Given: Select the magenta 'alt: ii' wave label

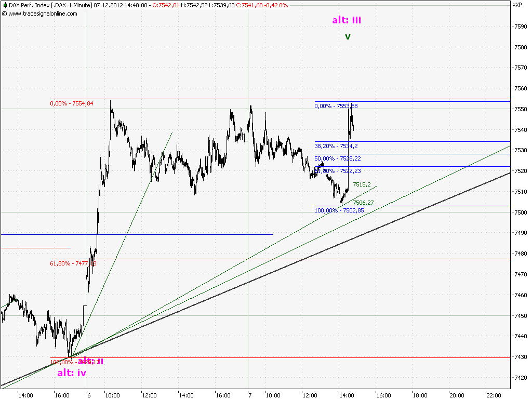Looking at the screenshot, I should [x=90, y=361].
